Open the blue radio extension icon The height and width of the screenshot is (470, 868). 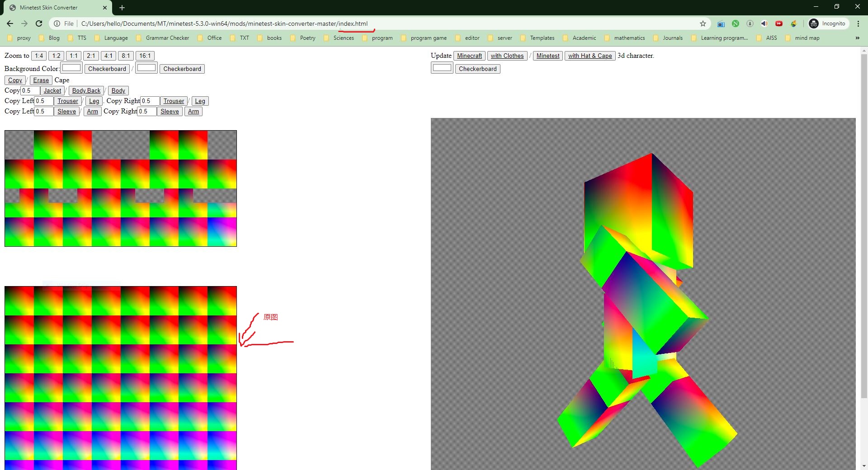(721, 23)
